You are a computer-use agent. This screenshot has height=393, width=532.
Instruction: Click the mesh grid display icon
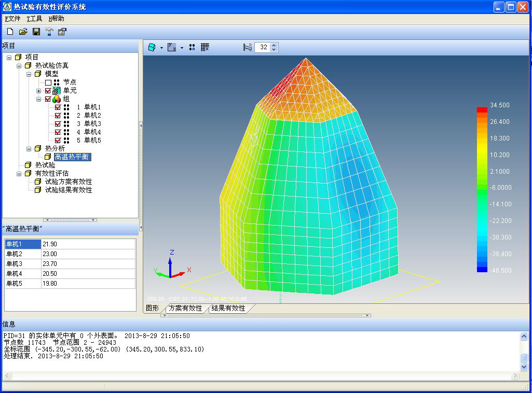[x=205, y=47]
